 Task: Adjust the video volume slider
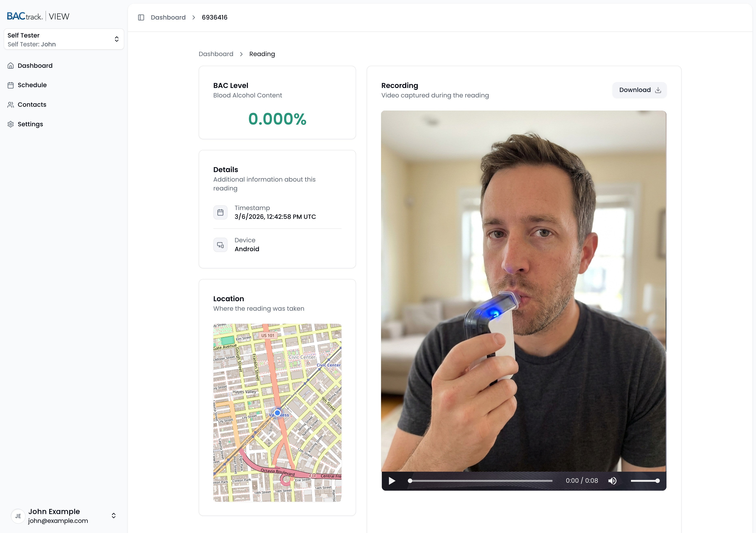coord(645,481)
